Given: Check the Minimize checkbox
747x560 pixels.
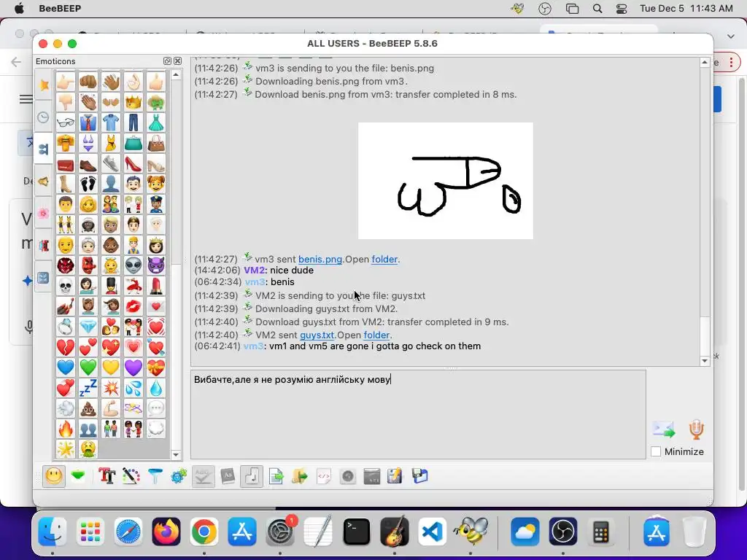Looking at the screenshot, I should click(656, 451).
